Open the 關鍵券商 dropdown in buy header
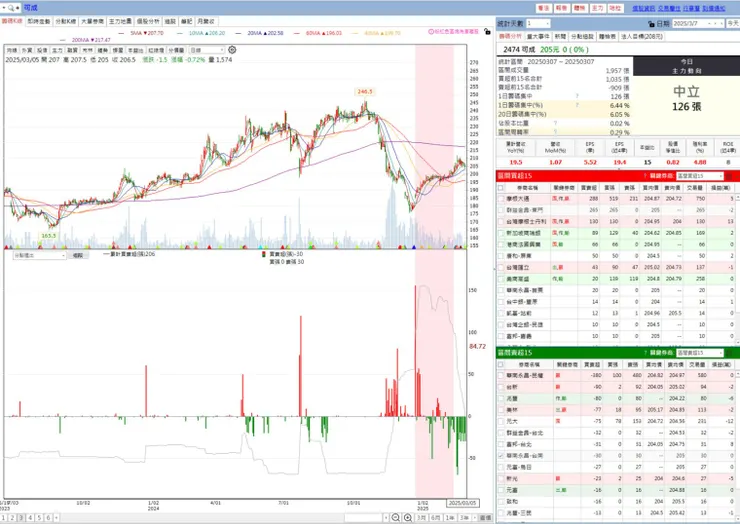Image resolution: width=740 pixels, height=524 pixels. coord(699,176)
